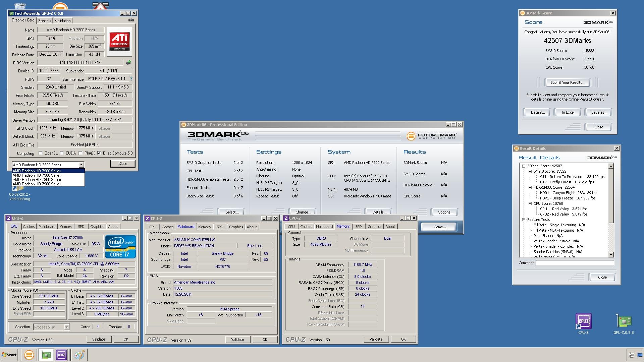
Task: Open the Processor #1 selection dropdown
Action: 66,327
